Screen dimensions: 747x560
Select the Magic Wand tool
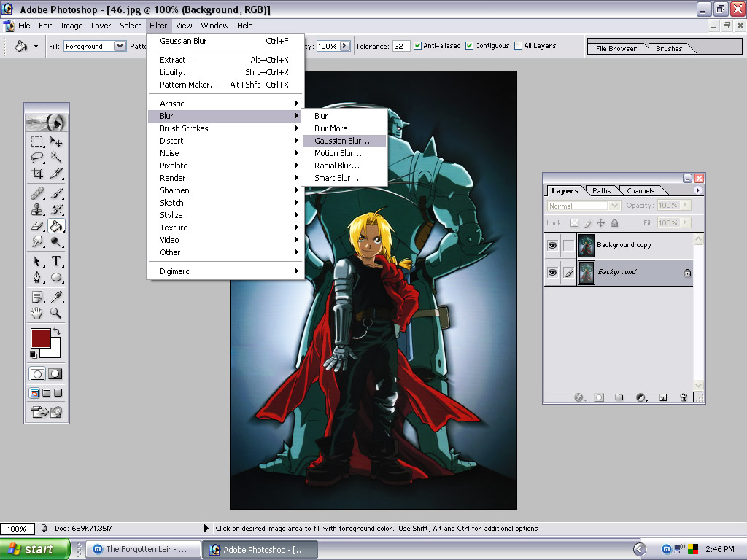(55, 157)
